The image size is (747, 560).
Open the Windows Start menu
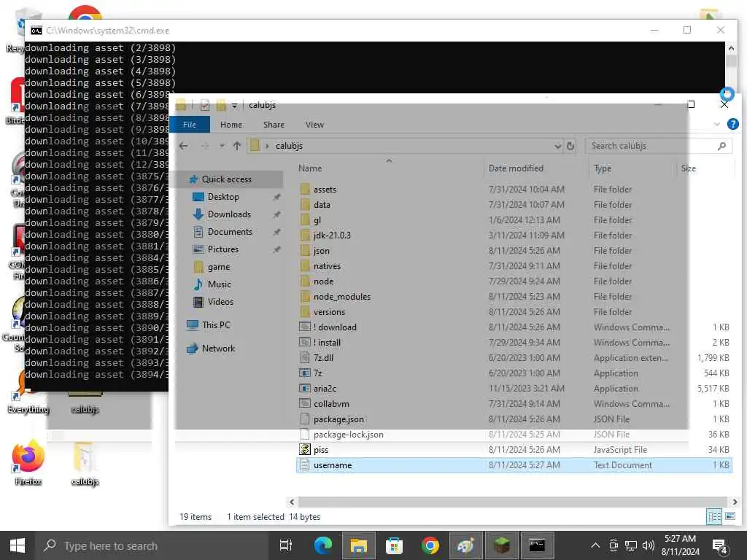click(18, 545)
